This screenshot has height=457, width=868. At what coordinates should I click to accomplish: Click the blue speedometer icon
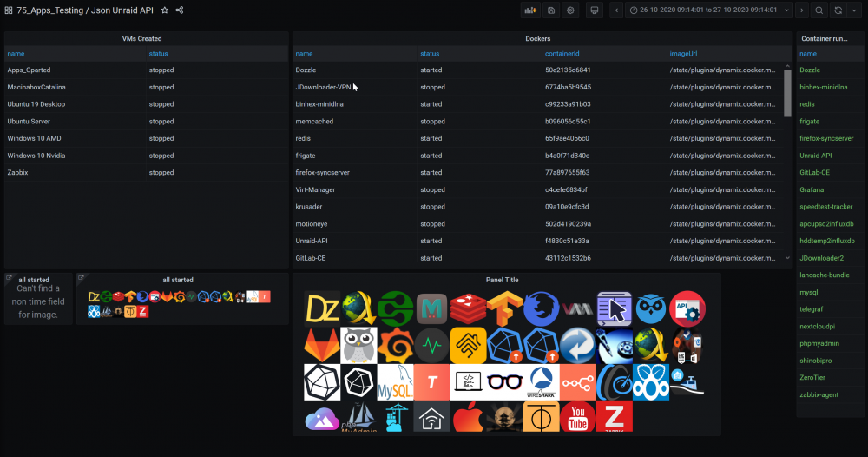pyautogui.click(x=614, y=382)
